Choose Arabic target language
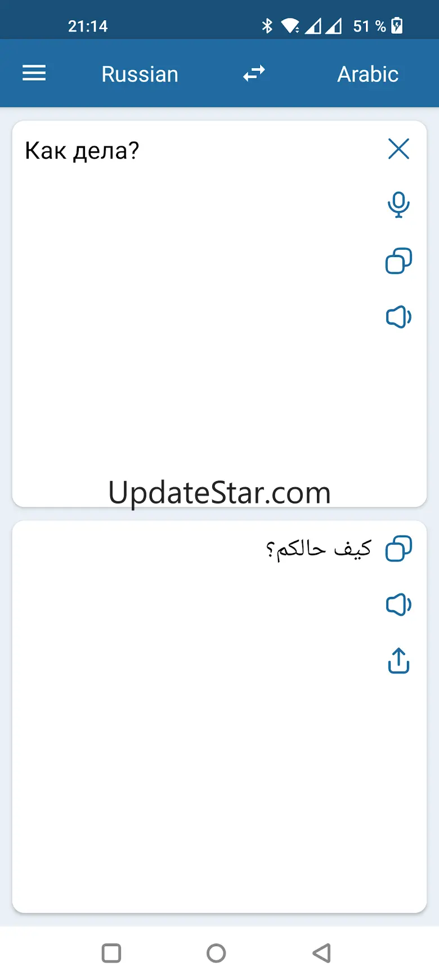This screenshot has height=980, width=439. [x=368, y=74]
